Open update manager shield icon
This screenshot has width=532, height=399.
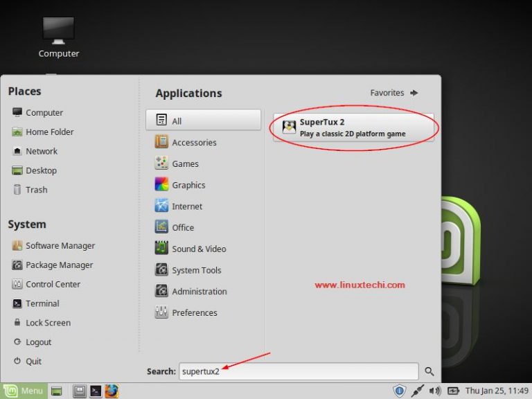click(x=399, y=391)
